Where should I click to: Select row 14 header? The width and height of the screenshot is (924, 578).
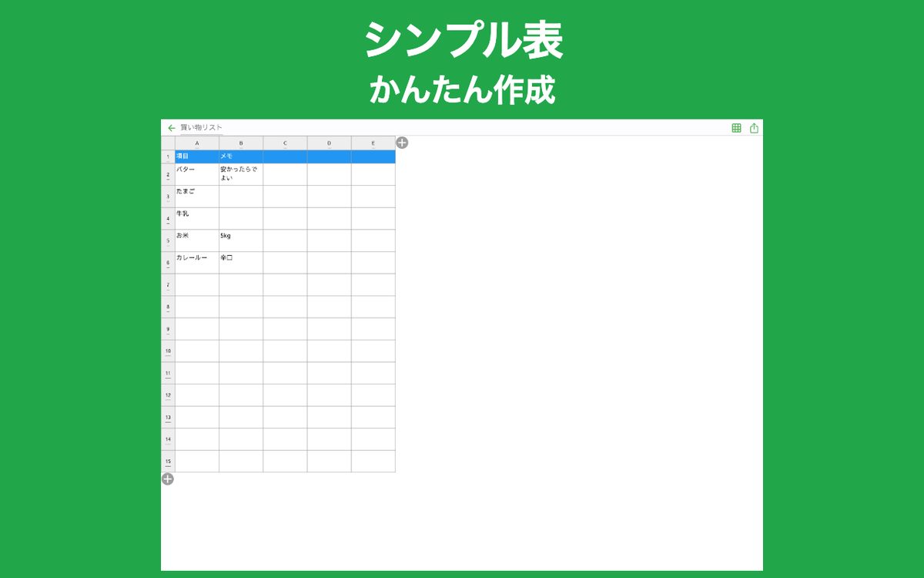[x=168, y=440]
